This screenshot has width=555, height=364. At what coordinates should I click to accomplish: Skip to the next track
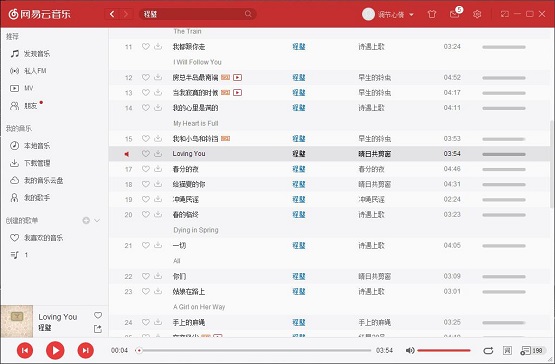tap(86, 351)
